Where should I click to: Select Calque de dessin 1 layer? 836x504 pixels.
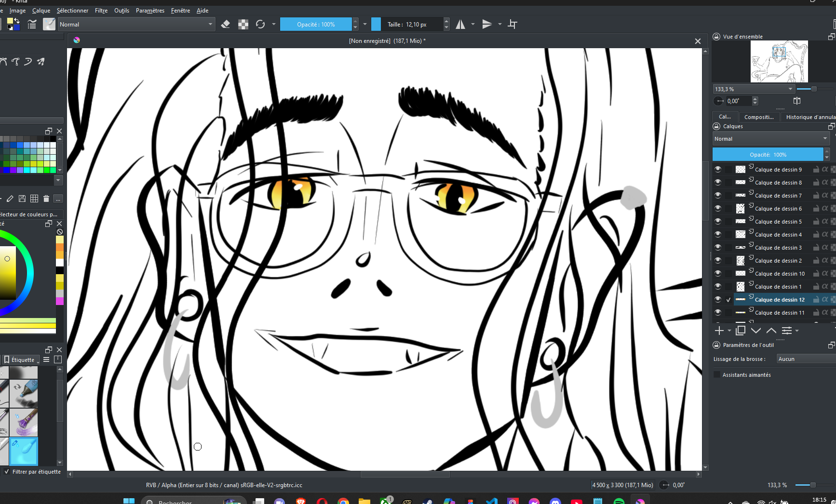[778, 287]
